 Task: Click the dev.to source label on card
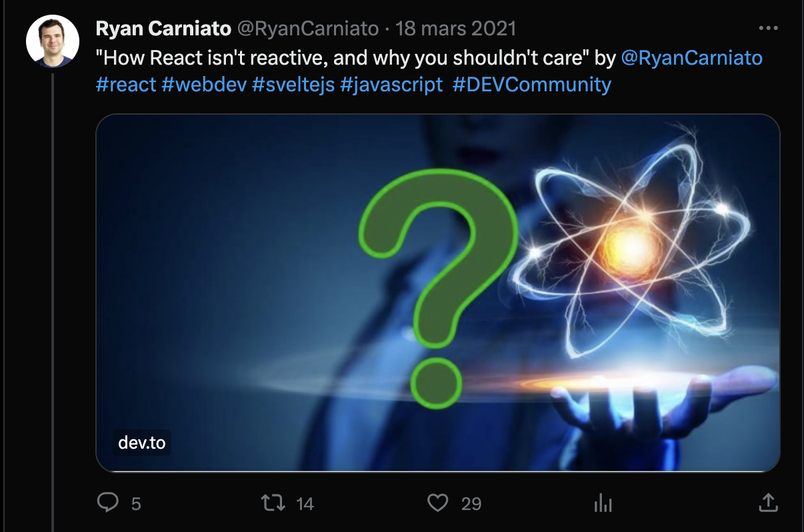point(142,443)
